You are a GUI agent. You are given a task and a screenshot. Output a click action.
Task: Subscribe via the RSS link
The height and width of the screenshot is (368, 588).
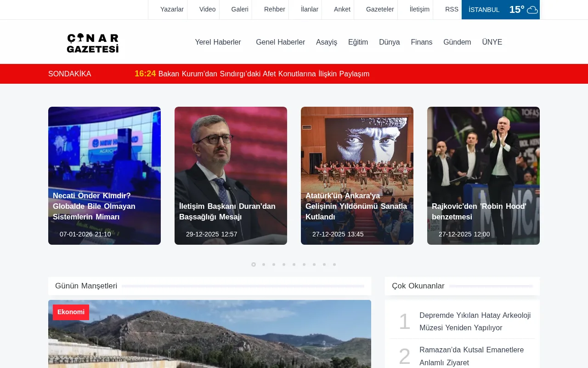(452, 9)
